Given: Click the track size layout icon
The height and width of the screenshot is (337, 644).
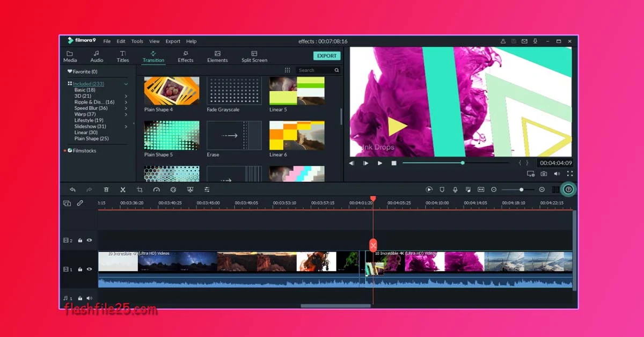Looking at the screenshot, I should click(555, 189).
